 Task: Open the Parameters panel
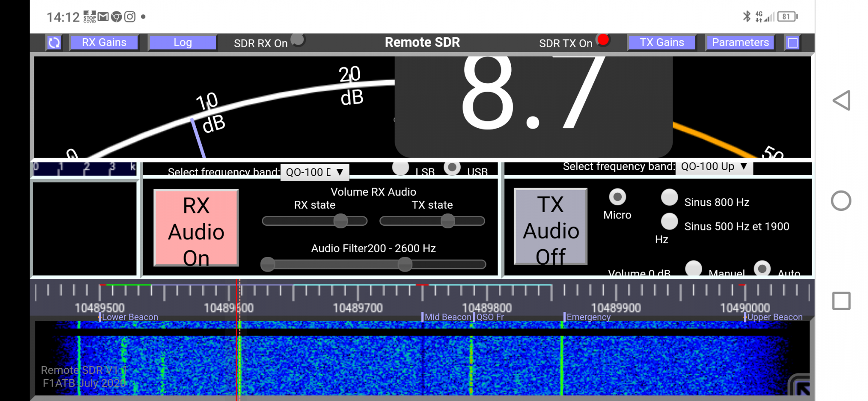click(x=740, y=42)
